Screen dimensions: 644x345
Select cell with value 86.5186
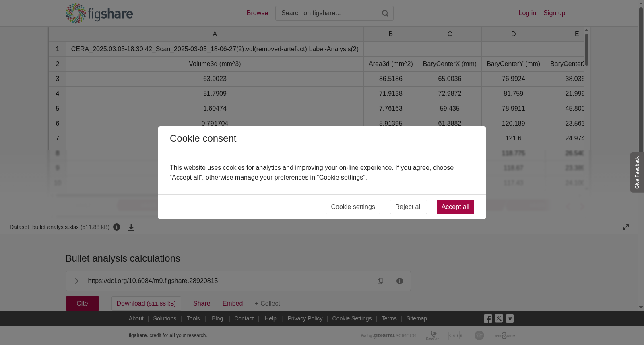click(x=391, y=79)
